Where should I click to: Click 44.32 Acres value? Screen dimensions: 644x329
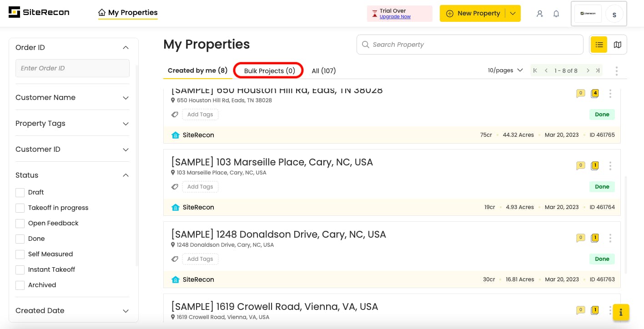[x=518, y=135]
